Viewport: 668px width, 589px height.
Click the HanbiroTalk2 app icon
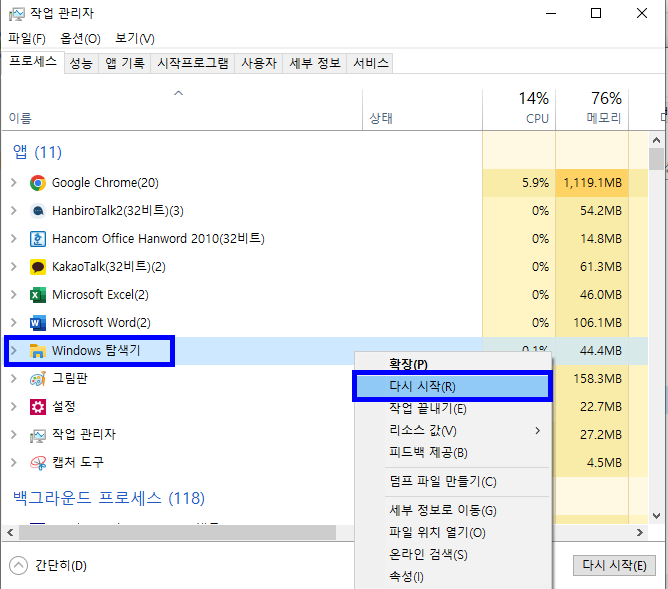[38, 211]
